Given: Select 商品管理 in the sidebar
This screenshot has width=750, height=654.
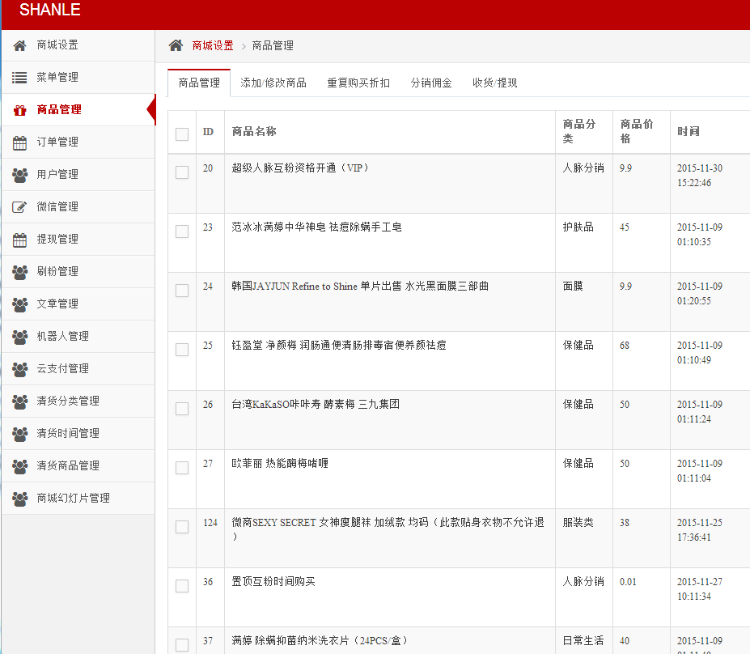Looking at the screenshot, I should (78, 110).
